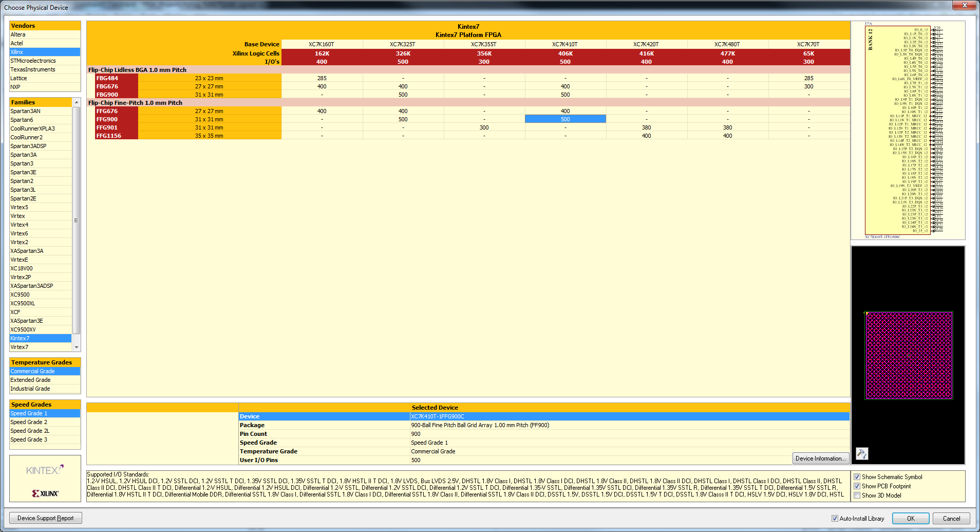Screen dimensions: 980x532
Task: Click FFG1156 package row label
Action: (116, 136)
